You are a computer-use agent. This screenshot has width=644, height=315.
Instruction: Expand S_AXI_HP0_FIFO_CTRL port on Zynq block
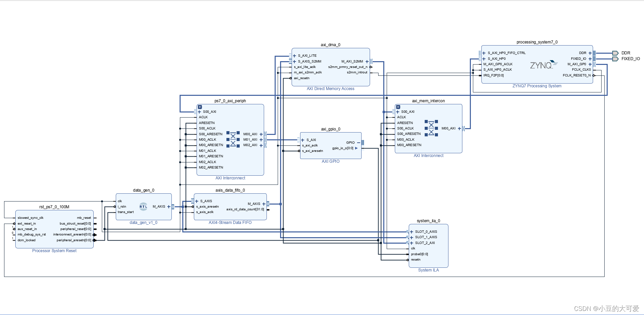pos(484,53)
